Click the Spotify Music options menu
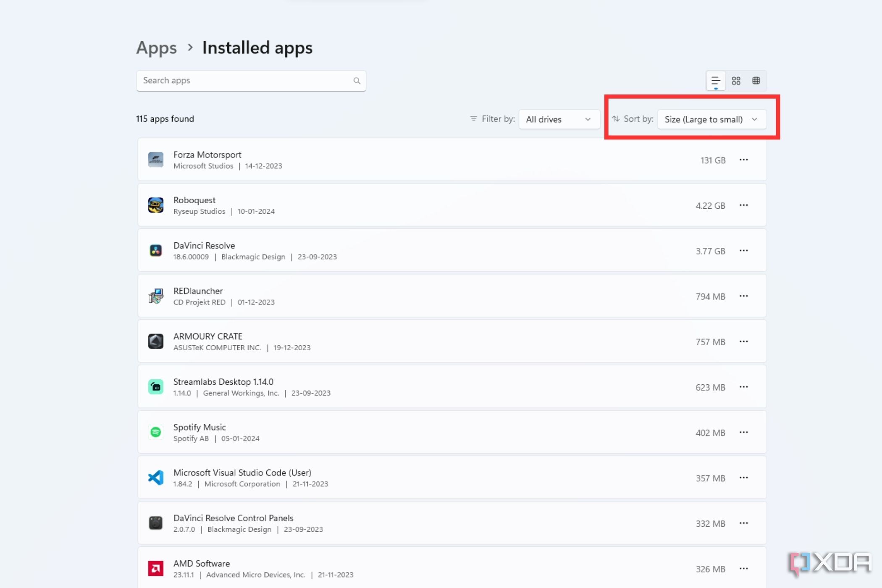Screen dimensions: 882x588 [x=743, y=432]
